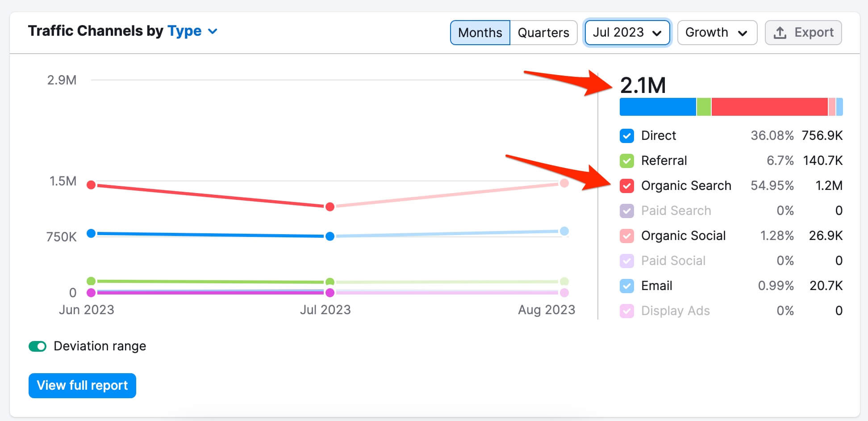Expand the Type chevron in title
This screenshot has width=868, height=421.
pyautogui.click(x=213, y=31)
